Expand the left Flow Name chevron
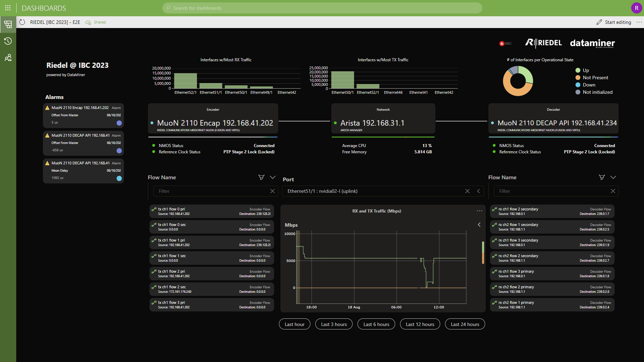The width and height of the screenshot is (644, 362). [x=273, y=177]
